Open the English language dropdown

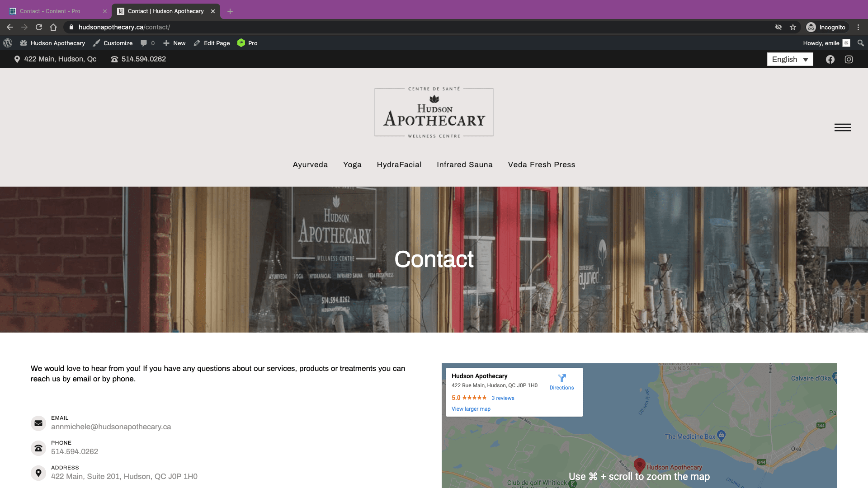pyautogui.click(x=790, y=59)
